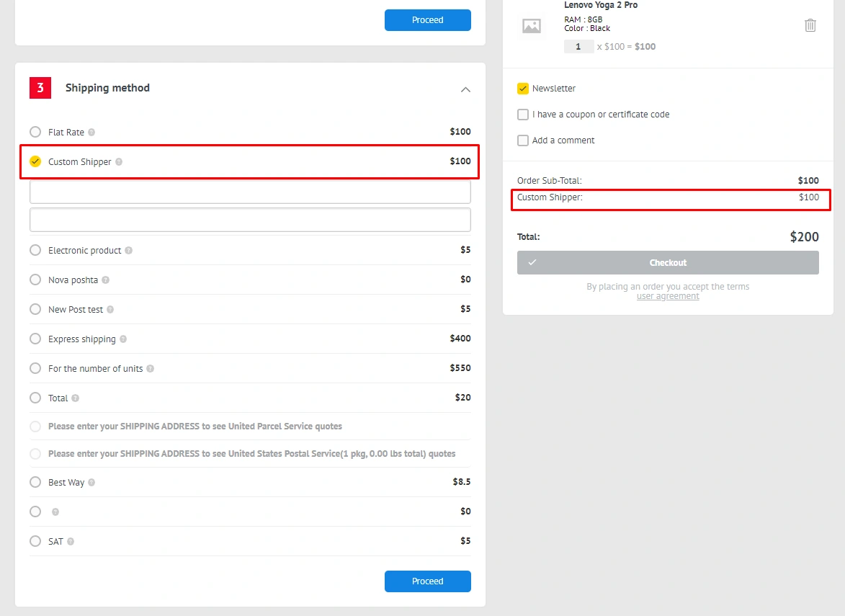Select the Flat Rate shipping option
Viewport: 845px width, 616px height.
click(35, 132)
